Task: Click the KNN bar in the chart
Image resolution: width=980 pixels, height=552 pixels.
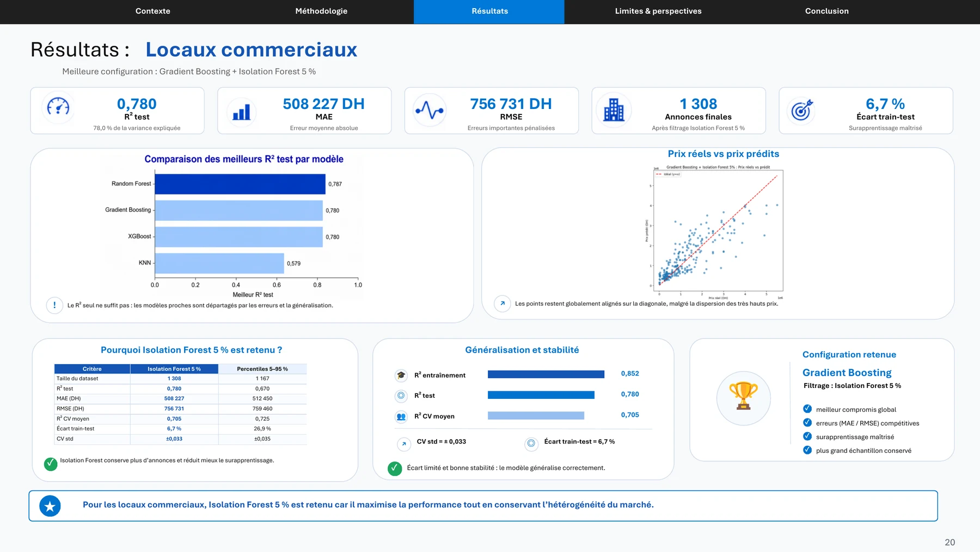Action: [219, 263]
